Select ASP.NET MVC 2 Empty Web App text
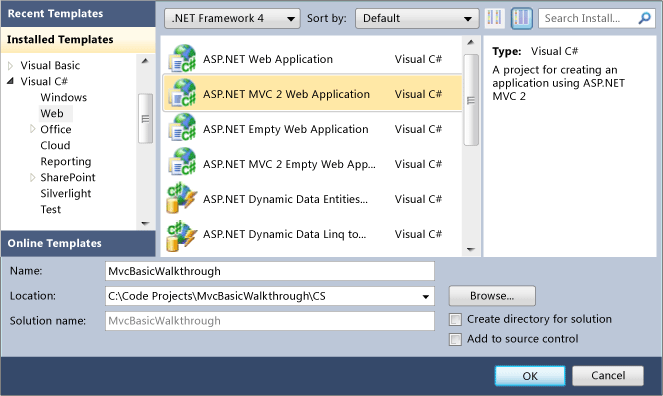 pos(289,164)
